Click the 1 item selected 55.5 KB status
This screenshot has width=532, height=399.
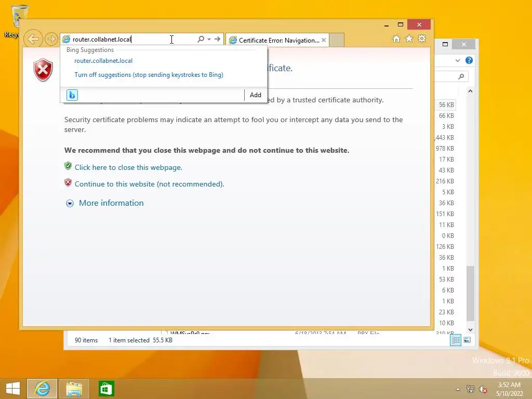[140, 340]
